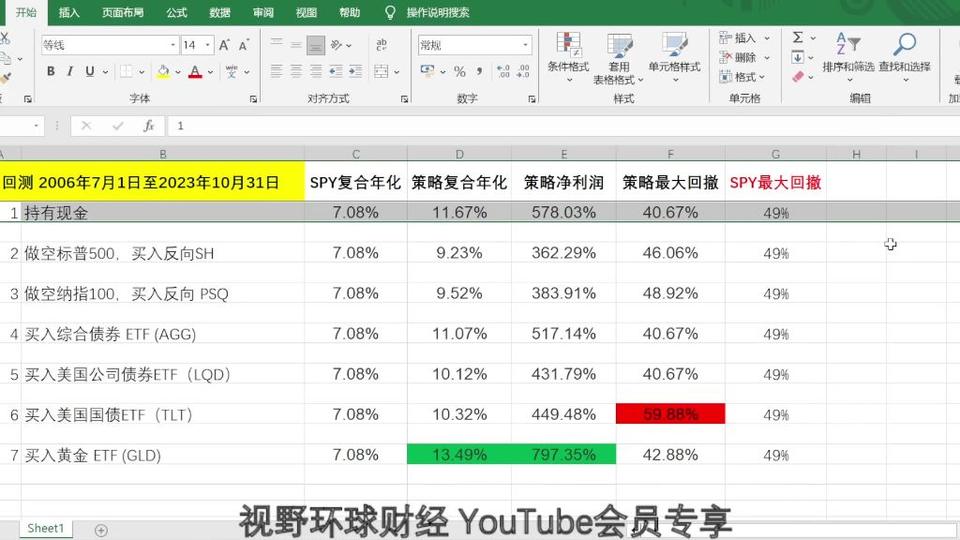Image resolution: width=960 pixels, height=540 pixels.
Task: Switch to 审阅 ribbon tab
Action: click(263, 12)
